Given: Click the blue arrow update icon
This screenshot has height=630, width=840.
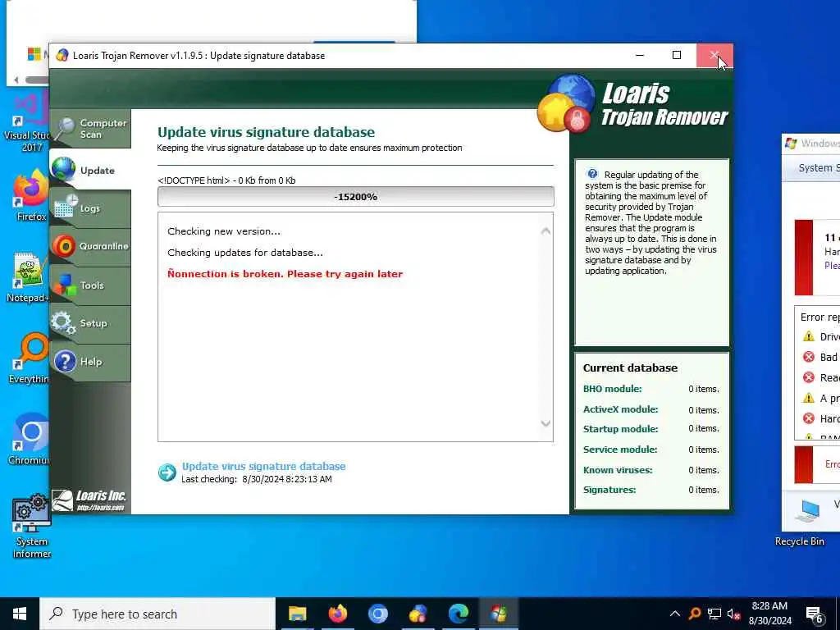Looking at the screenshot, I should [167, 472].
